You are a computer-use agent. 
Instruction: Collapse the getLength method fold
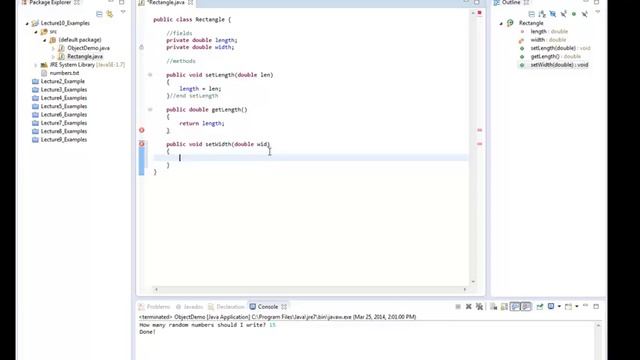point(150,109)
